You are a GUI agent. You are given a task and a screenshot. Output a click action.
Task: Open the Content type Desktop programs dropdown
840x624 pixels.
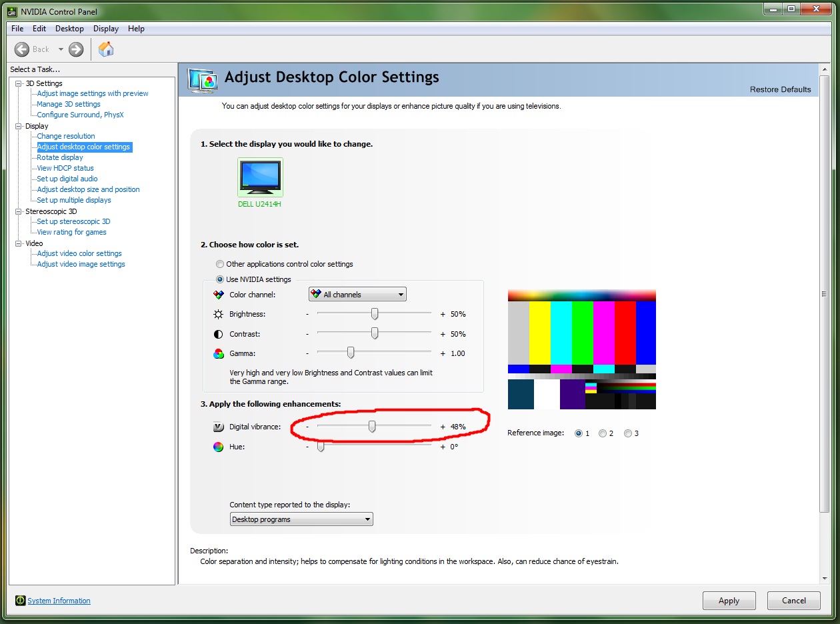click(x=301, y=519)
